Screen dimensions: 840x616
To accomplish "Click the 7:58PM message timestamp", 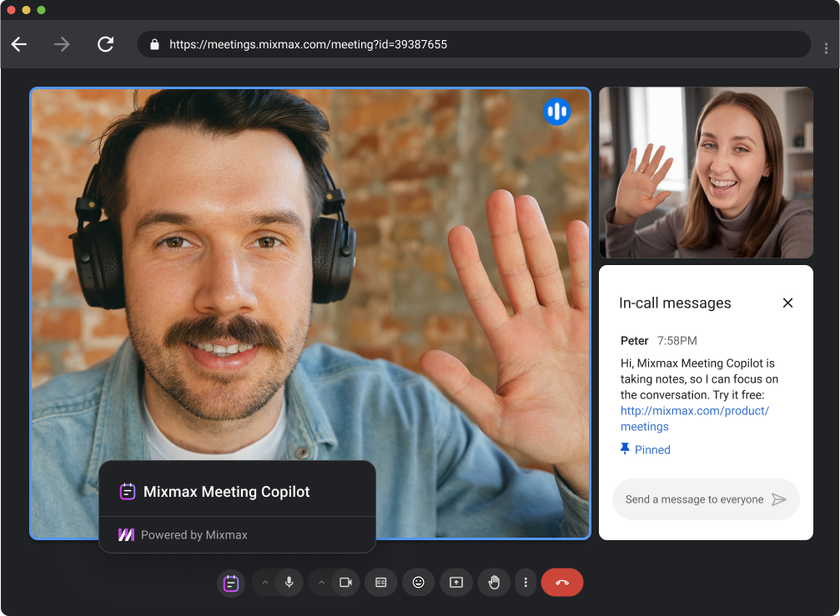I will coord(677,340).
